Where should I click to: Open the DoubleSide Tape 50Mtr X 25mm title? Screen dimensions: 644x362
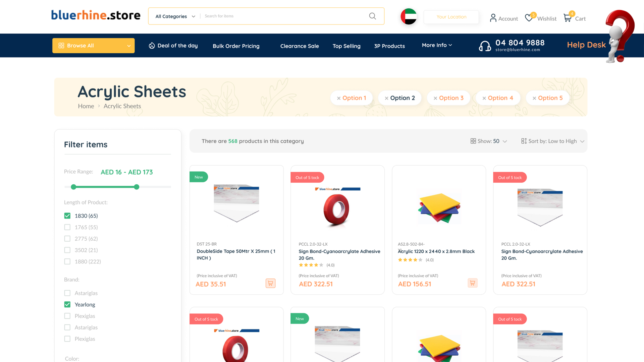(x=236, y=254)
